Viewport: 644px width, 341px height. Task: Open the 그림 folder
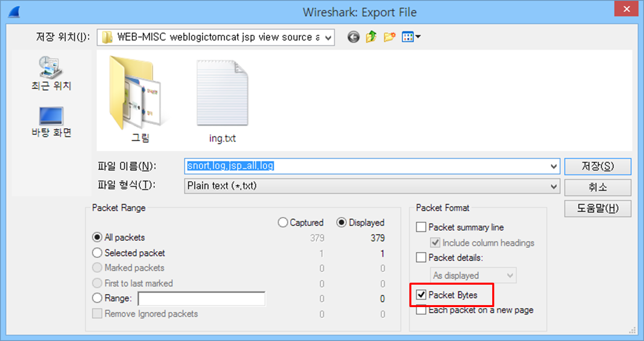coord(136,92)
